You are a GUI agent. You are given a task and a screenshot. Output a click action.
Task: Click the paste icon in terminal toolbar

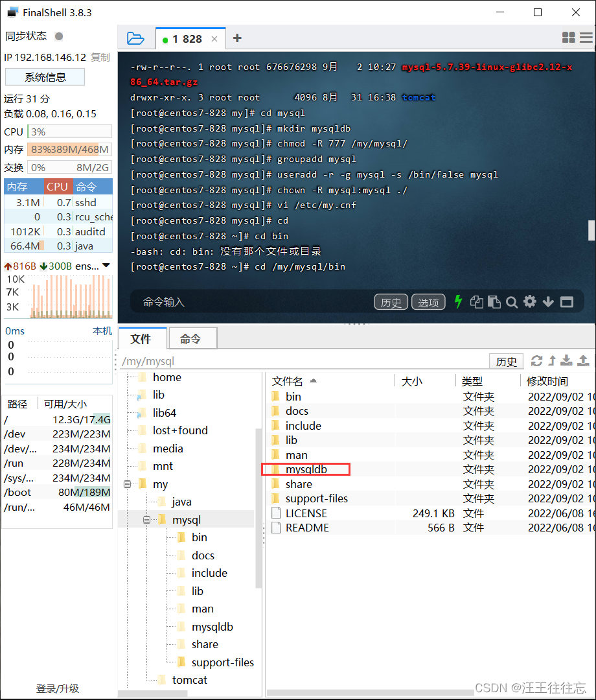[494, 301]
